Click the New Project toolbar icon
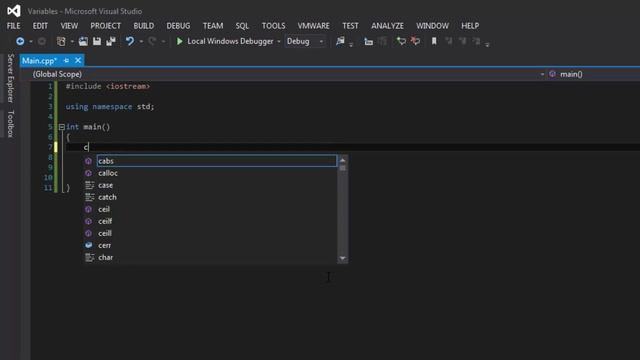This screenshot has height=360, width=640. pyautogui.click(x=61, y=41)
